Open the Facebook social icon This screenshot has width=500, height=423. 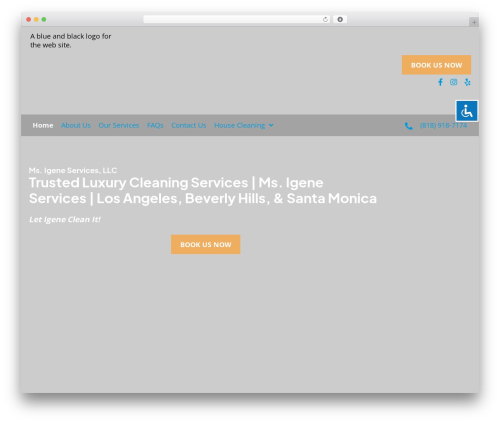(x=440, y=82)
